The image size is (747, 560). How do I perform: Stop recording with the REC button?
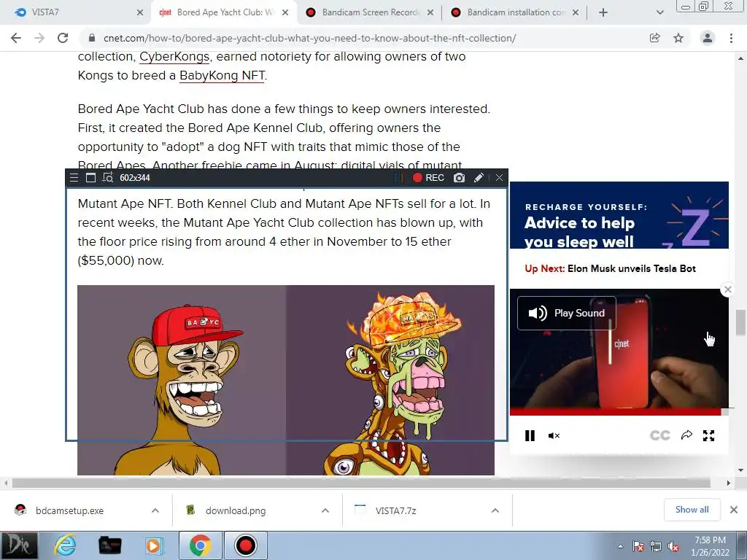pyautogui.click(x=428, y=178)
